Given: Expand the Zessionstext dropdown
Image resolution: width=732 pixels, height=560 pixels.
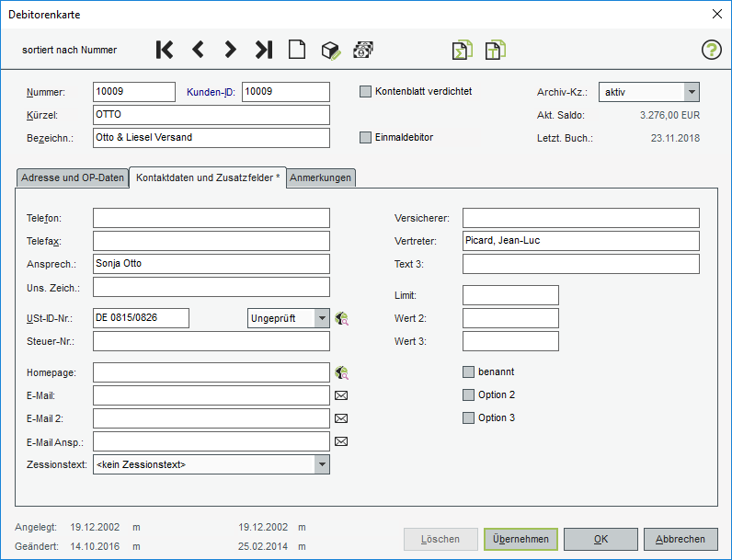Looking at the screenshot, I should point(212,464).
